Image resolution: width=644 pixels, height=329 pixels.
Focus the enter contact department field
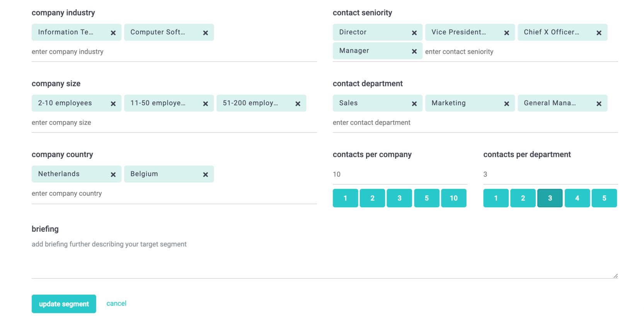click(475, 123)
